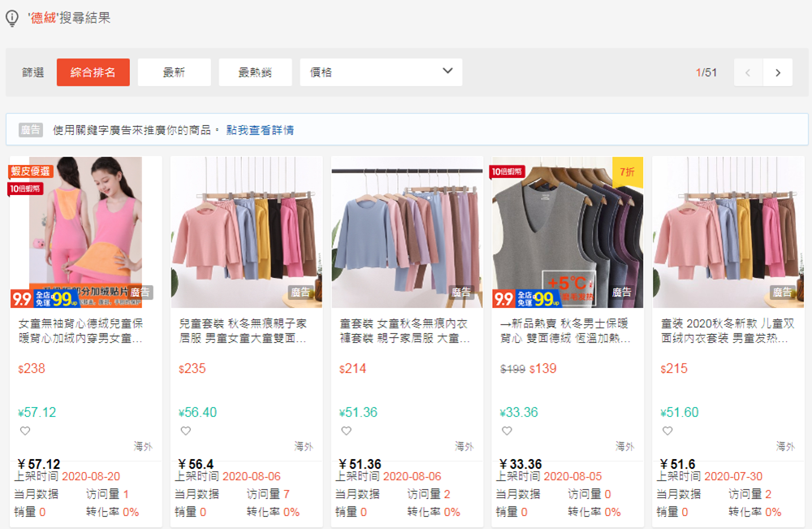Click the 10倍蝦幣 badge on the vest product

pos(507,171)
